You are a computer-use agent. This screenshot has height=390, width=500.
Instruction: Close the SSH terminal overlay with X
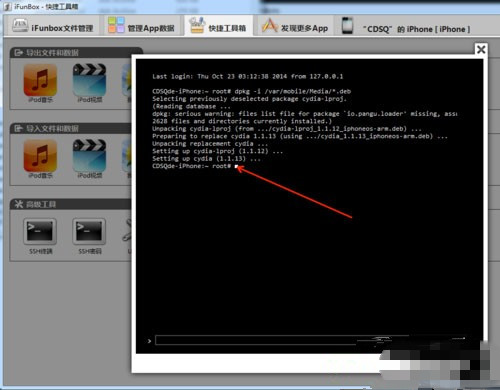481,49
